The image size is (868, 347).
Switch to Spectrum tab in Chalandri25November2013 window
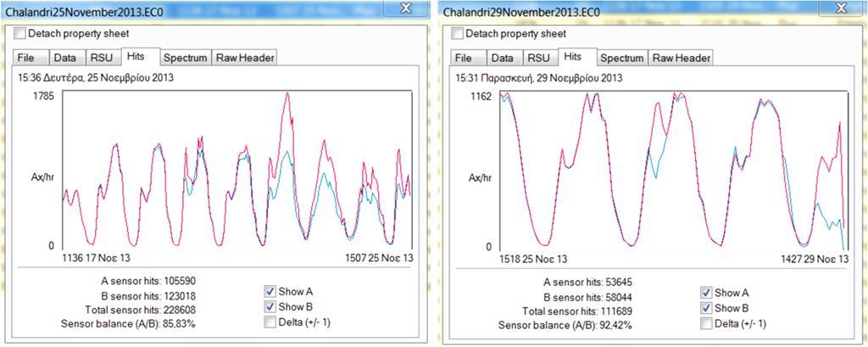pos(186,58)
